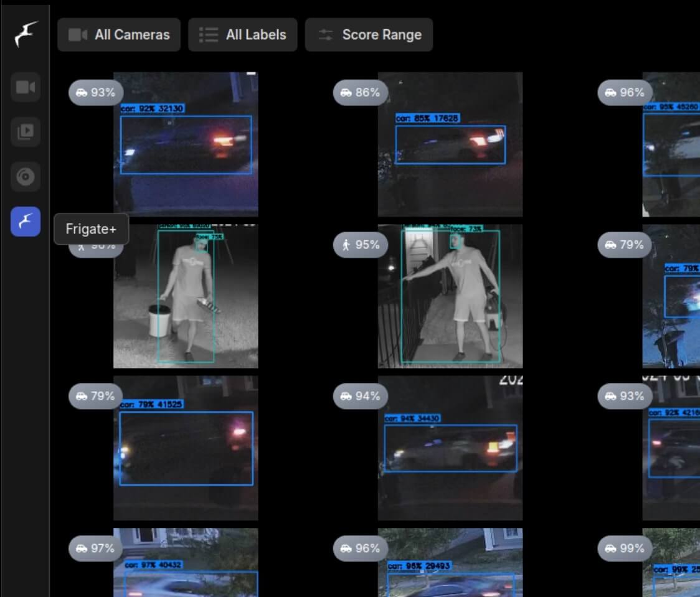Image resolution: width=700 pixels, height=597 pixels.
Task: Open the car 94% 34430 snapshot
Action: [450, 448]
